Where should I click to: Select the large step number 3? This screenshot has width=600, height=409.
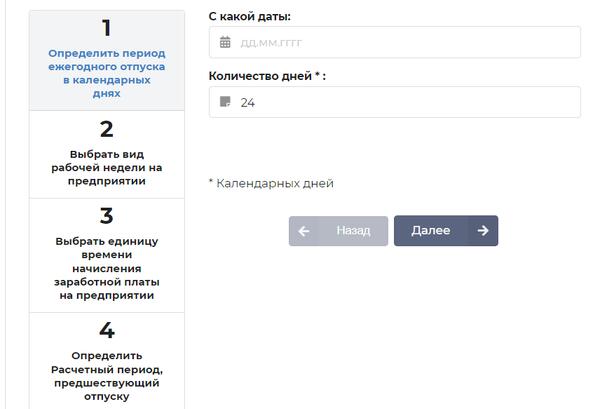107,216
